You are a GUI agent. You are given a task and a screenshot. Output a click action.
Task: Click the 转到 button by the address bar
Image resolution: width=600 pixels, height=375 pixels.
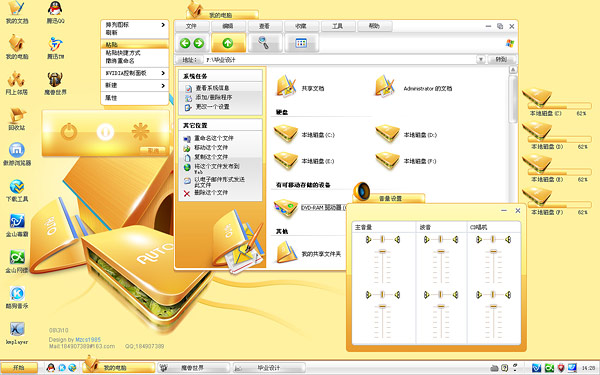click(x=502, y=60)
